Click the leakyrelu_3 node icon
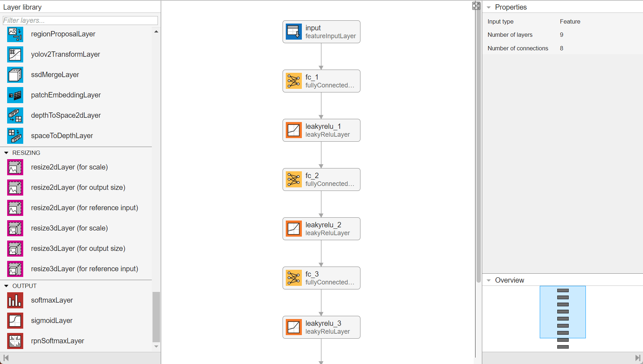Image resolution: width=643 pixels, height=364 pixels. click(x=294, y=327)
